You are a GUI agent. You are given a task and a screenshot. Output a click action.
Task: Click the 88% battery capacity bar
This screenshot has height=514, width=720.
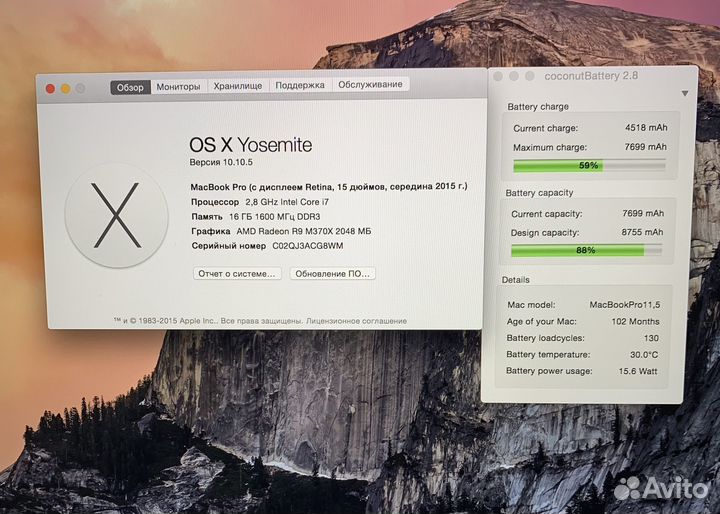(586, 250)
